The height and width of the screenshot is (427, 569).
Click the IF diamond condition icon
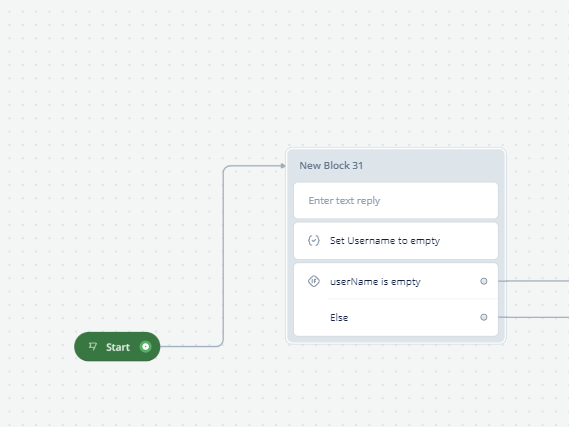314,281
